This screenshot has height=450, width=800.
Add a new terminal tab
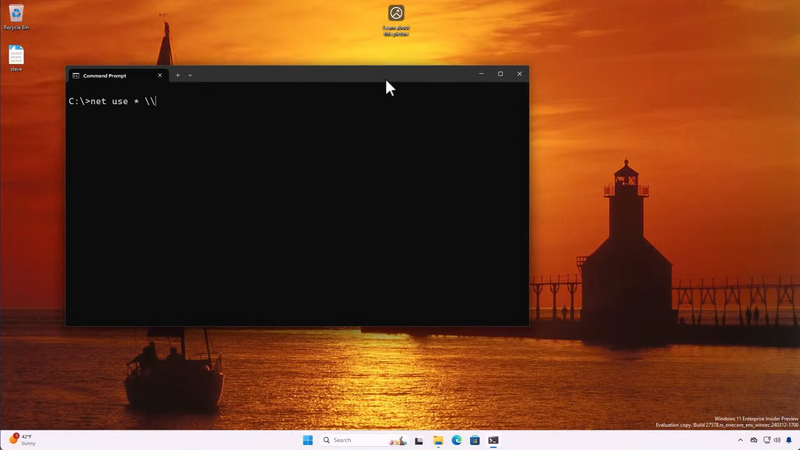(178, 75)
